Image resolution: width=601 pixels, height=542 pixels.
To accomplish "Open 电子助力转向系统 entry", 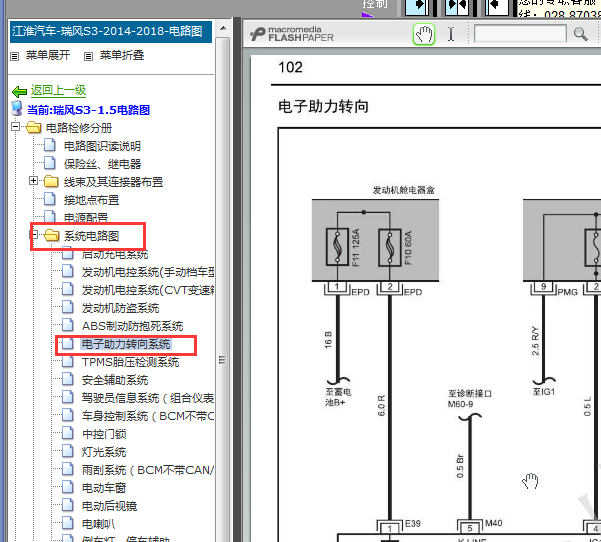I will [126, 344].
